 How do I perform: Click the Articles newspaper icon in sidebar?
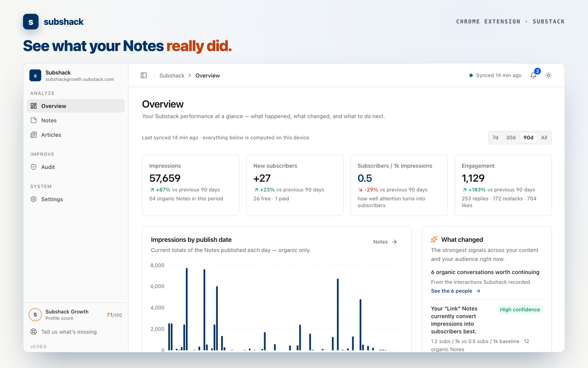(34, 135)
